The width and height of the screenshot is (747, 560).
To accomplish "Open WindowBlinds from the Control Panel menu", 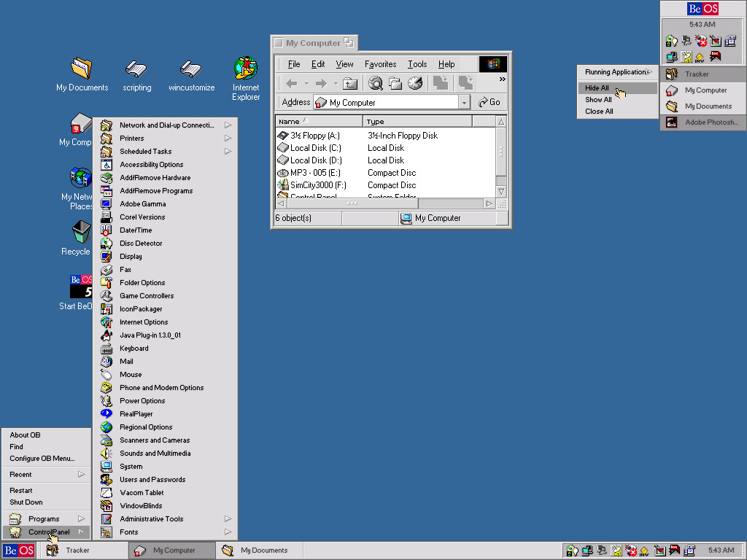I will click(x=165, y=506).
